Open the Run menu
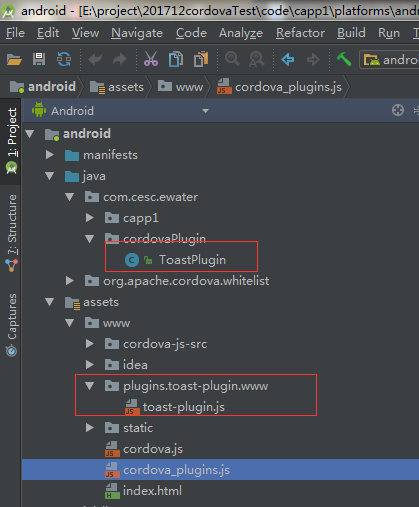The height and width of the screenshot is (507, 419). (389, 33)
